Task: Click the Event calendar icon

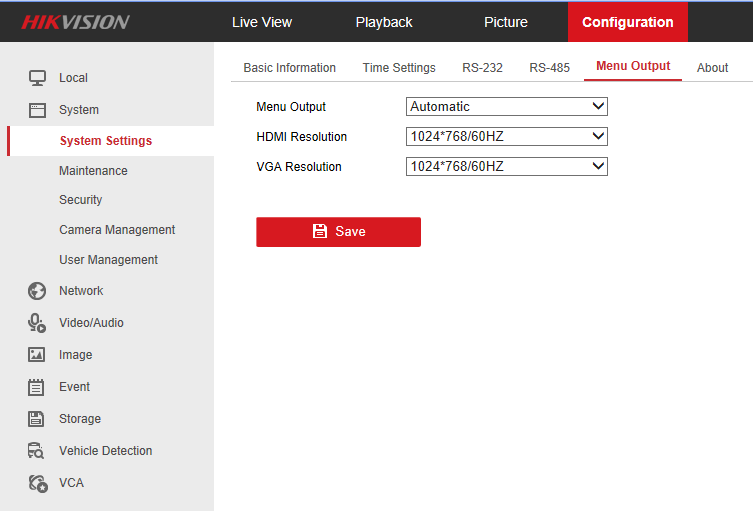Action: pyautogui.click(x=37, y=387)
